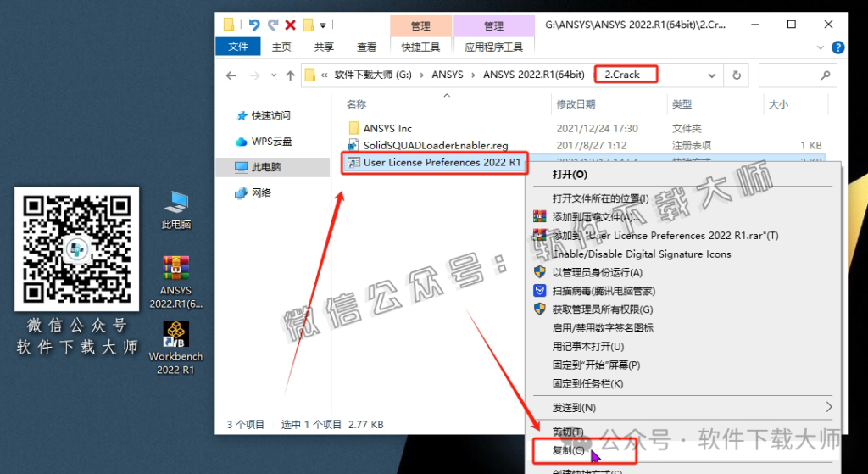This screenshot has height=474, width=868.
Task: Click 软件下载大师 (G:) in address bar
Action: pos(373,75)
